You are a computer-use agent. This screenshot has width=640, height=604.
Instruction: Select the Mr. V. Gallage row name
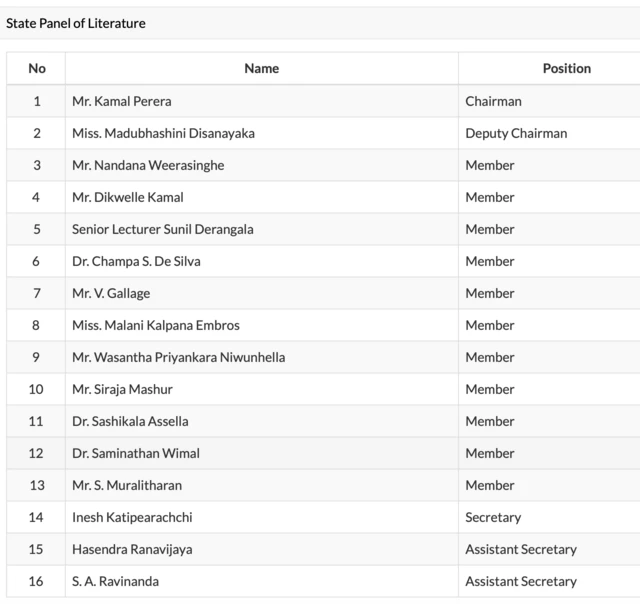111,293
